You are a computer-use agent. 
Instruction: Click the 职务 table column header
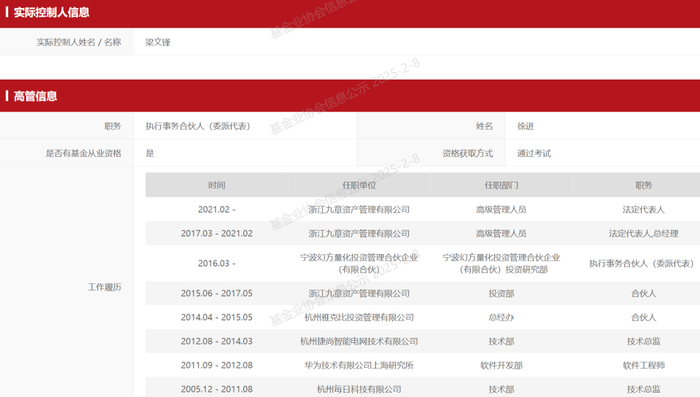(644, 185)
